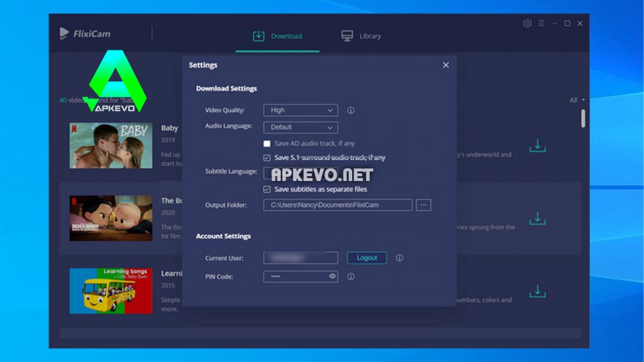Image resolution: width=644 pixels, height=362 pixels.
Task: Open the Video Quality dropdown
Action: click(301, 110)
